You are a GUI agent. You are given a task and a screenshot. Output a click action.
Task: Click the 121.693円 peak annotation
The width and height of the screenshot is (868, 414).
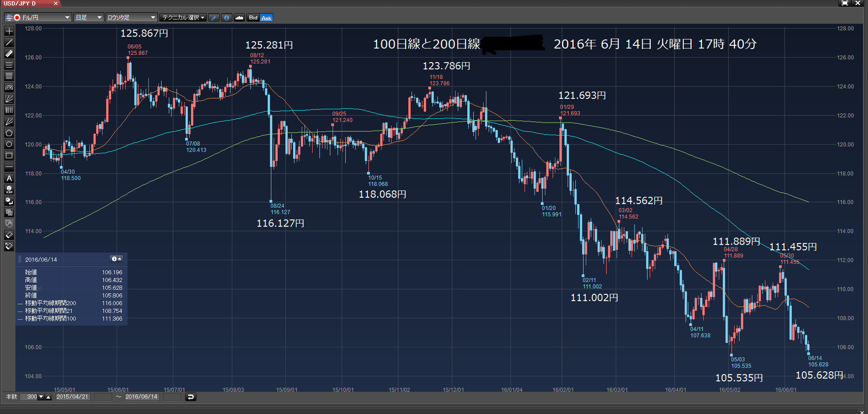click(x=582, y=95)
